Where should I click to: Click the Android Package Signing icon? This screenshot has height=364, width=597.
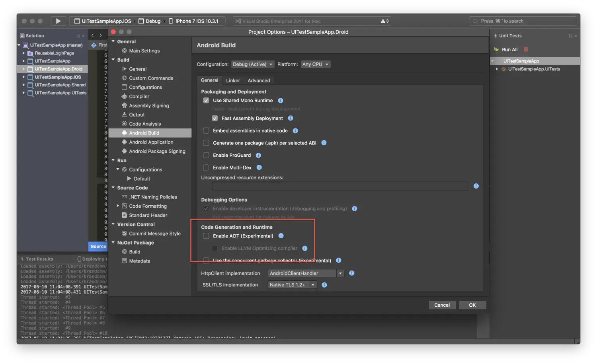124,151
